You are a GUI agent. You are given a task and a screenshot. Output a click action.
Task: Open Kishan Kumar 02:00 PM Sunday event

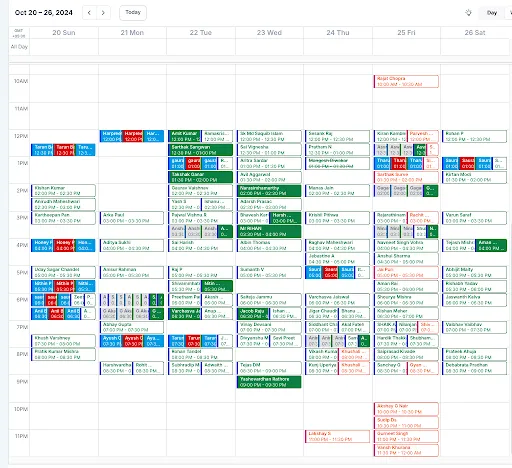(63, 190)
